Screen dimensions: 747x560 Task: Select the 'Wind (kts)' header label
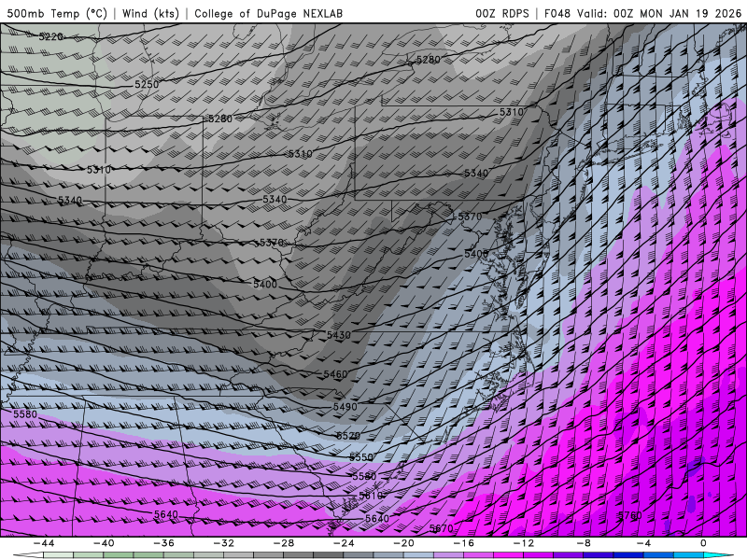(150, 13)
